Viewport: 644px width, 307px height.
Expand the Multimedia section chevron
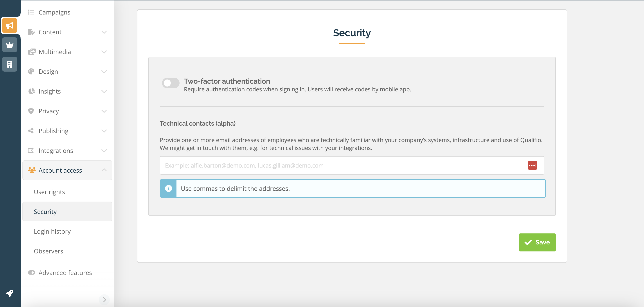(104, 52)
